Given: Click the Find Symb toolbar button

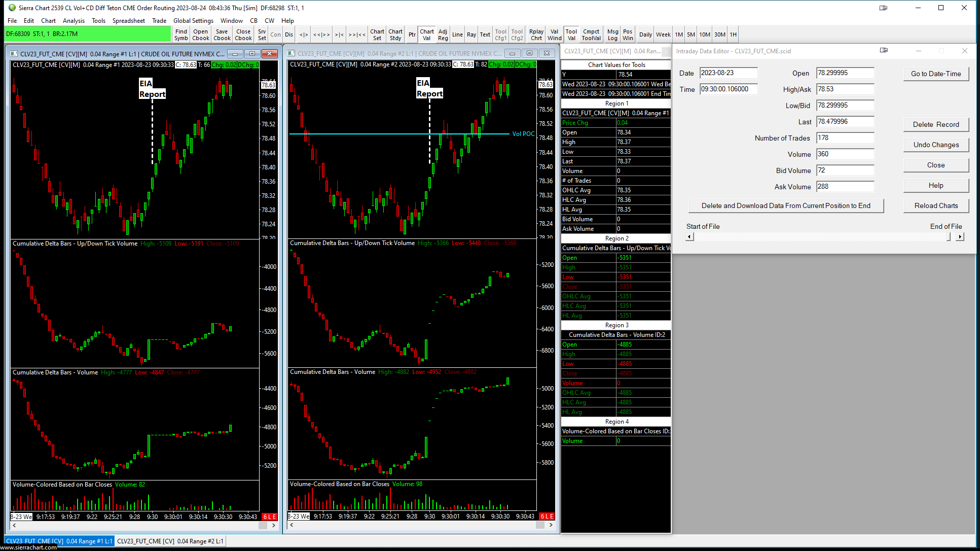Looking at the screenshot, I should click(181, 35).
